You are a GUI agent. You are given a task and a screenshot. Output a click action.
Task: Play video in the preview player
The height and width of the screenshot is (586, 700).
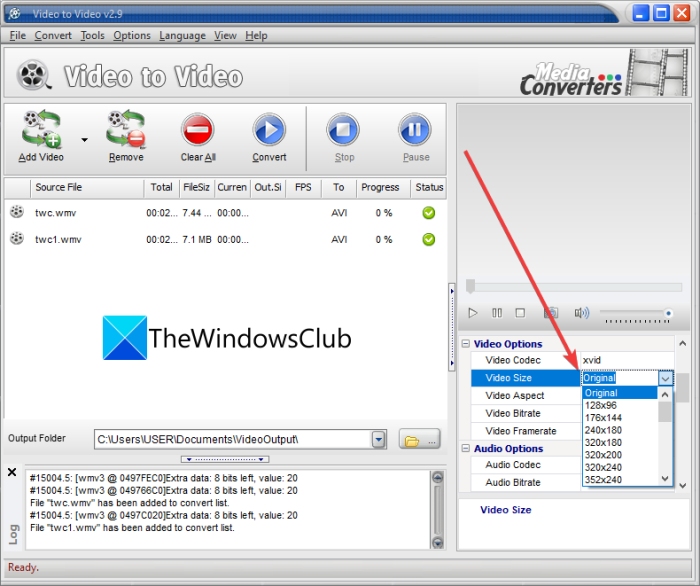tap(473, 313)
